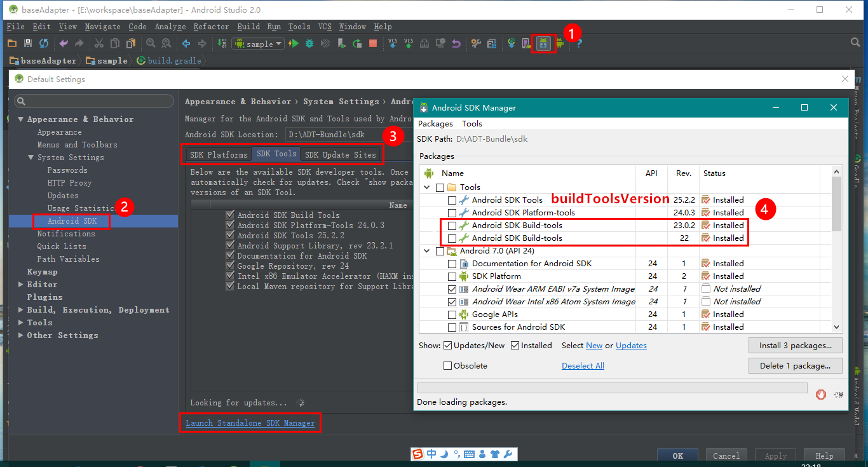868x467 pixels.
Task: Start debugging with the bug icon
Action: (309, 43)
